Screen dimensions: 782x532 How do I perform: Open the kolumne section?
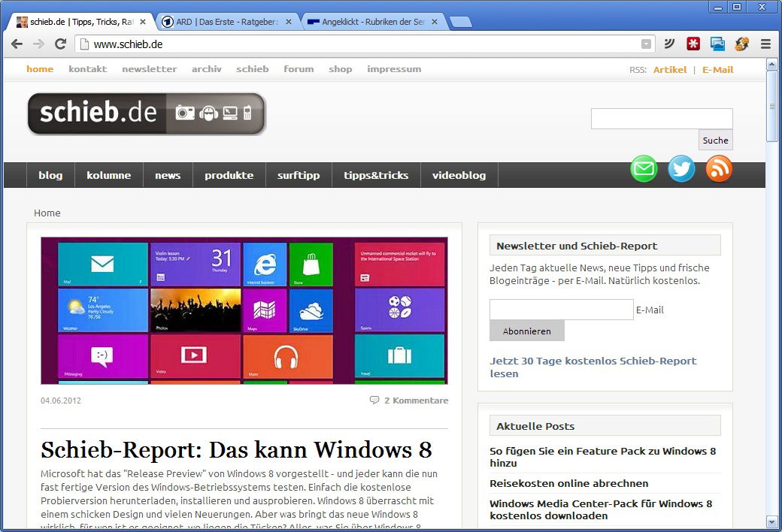pyautogui.click(x=109, y=175)
